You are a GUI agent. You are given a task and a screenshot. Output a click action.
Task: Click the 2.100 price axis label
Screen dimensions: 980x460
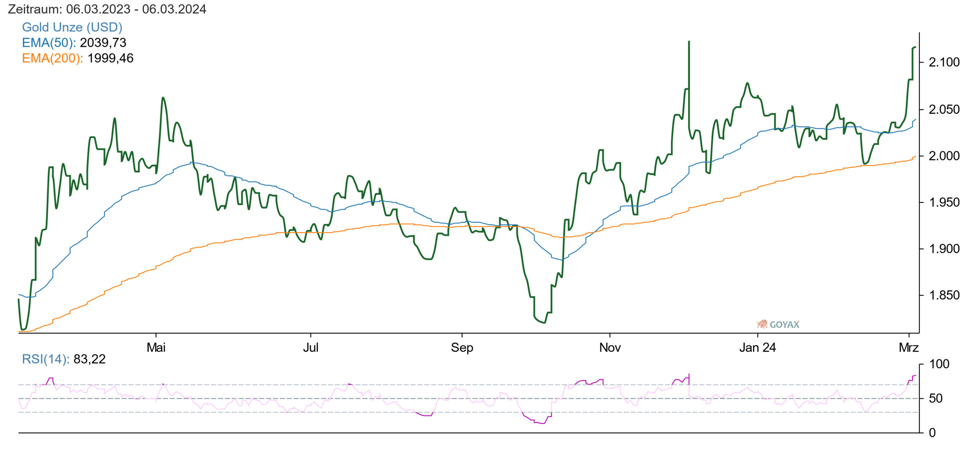[944, 62]
